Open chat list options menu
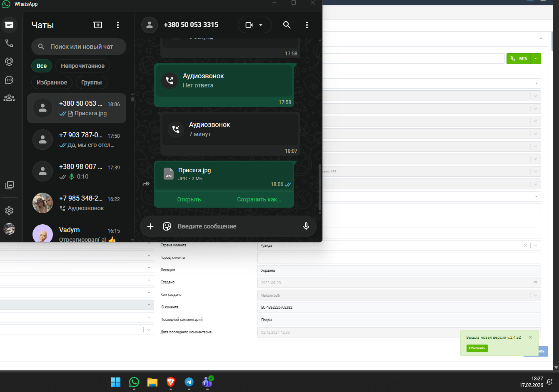This screenshot has width=559, height=392. (118, 25)
